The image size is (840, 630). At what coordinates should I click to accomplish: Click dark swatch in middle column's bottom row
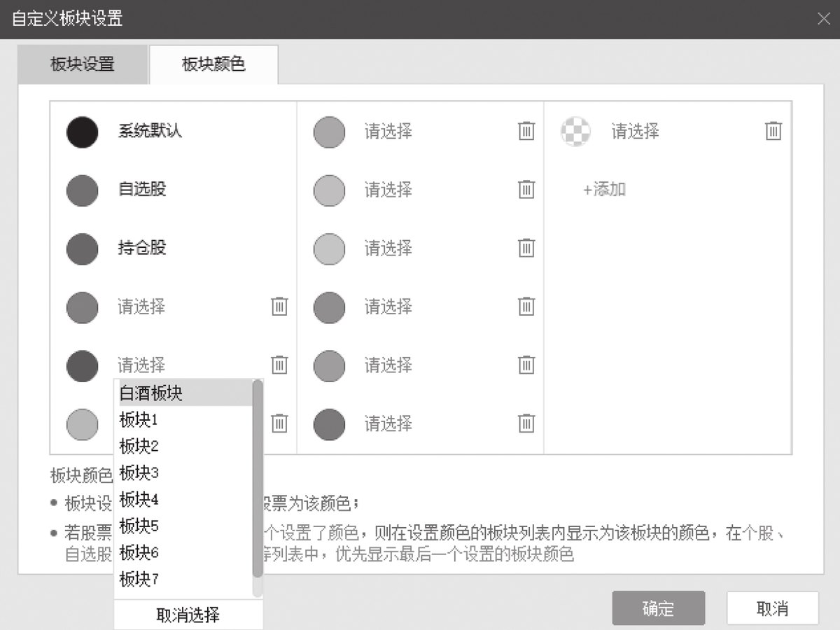tap(330, 424)
